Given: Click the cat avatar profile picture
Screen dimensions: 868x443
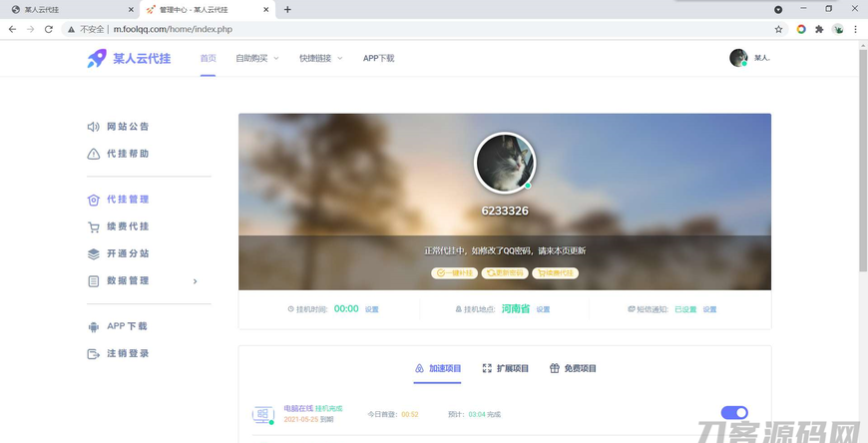Looking at the screenshot, I should (505, 163).
